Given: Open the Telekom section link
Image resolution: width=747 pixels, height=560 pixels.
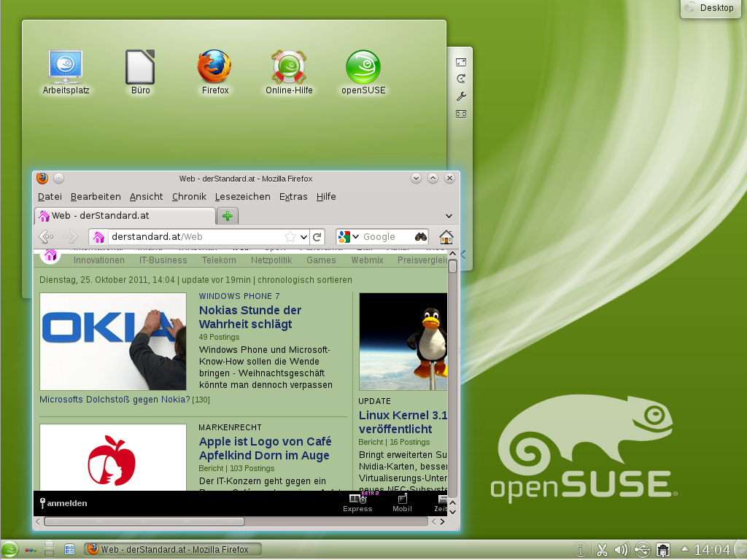Looking at the screenshot, I should (x=219, y=260).
